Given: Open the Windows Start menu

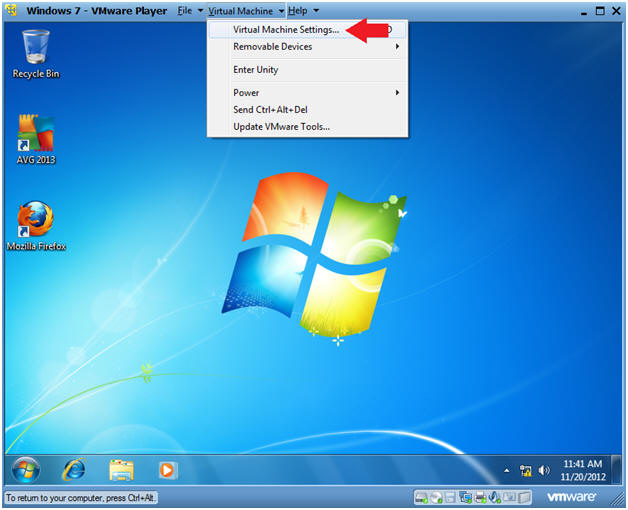Looking at the screenshot, I should coord(26,470).
